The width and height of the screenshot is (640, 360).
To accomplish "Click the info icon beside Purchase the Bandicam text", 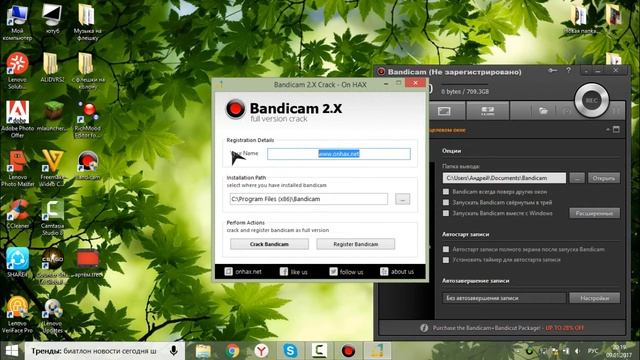I will [x=424, y=328].
